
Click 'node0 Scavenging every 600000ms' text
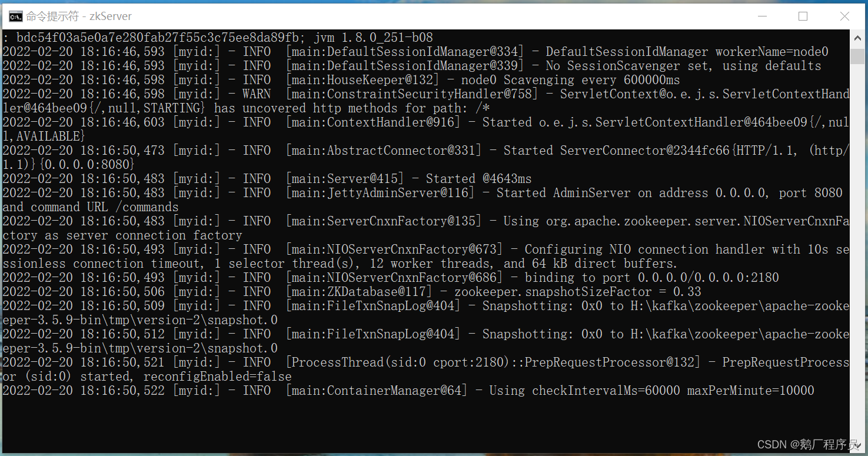pos(570,80)
